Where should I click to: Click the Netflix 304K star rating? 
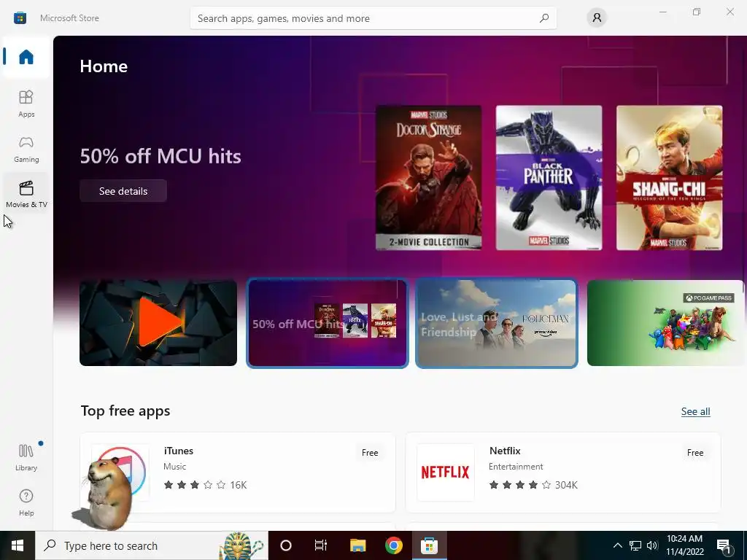(x=533, y=485)
